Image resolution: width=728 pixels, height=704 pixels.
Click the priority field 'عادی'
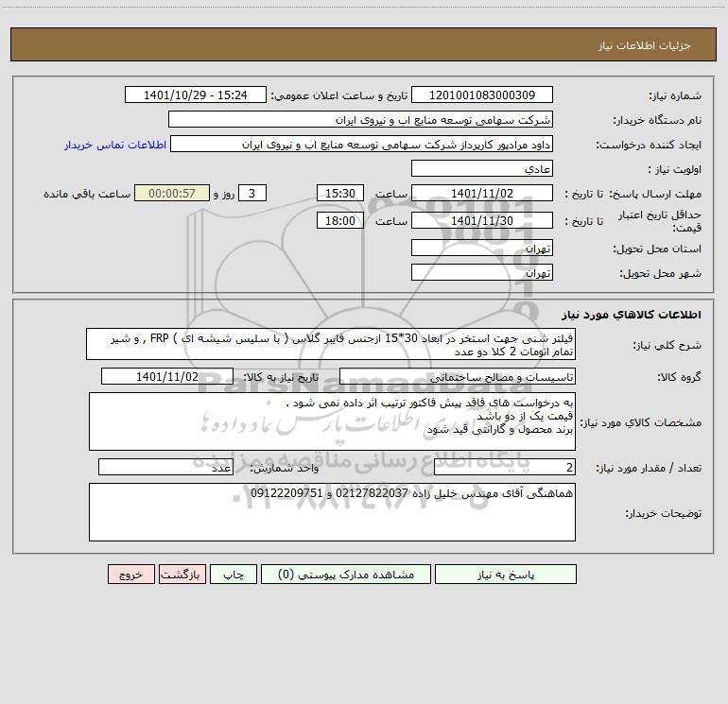click(482, 168)
